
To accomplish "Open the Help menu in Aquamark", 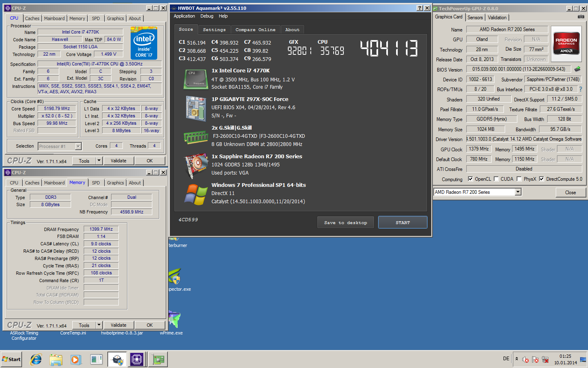I will tap(223, 16).
